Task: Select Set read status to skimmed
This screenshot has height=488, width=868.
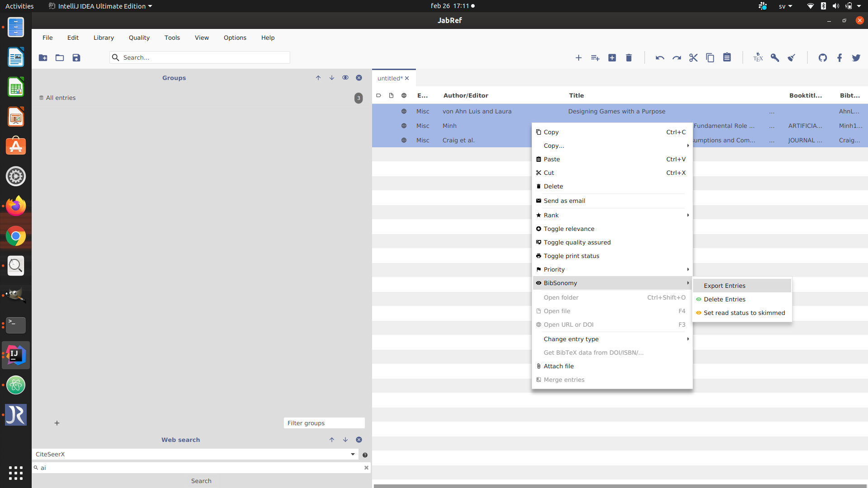Action: [x=743, y=312]
